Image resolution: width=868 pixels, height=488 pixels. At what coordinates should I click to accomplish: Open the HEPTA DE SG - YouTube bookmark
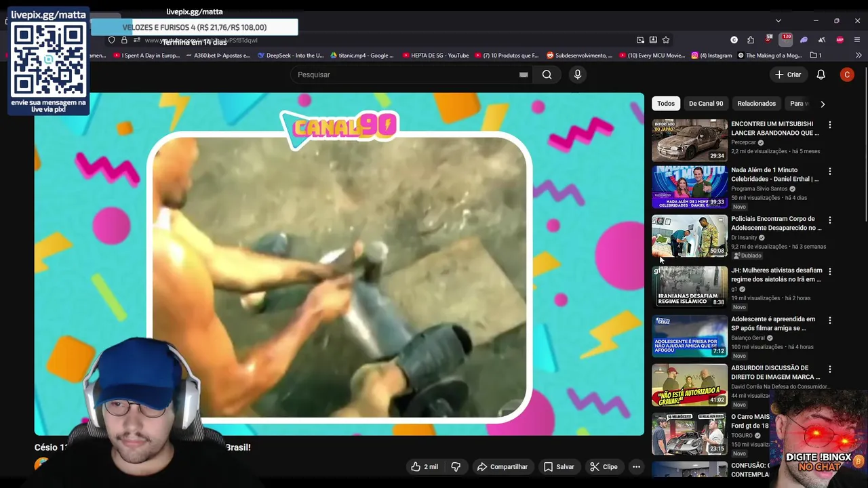(x=435, y=56)
